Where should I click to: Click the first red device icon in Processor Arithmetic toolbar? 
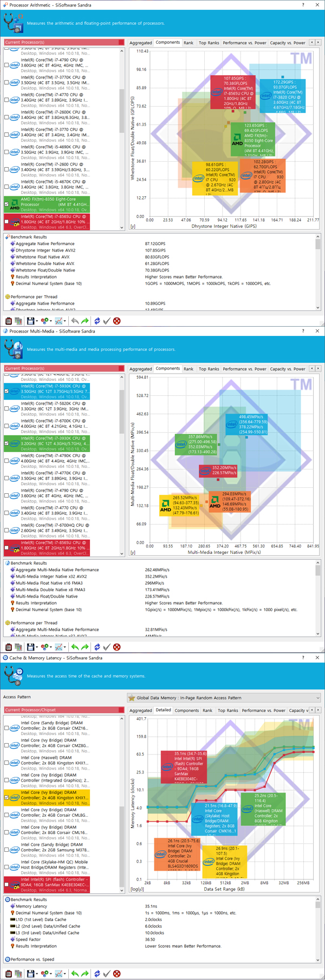click(x=9, y=321)
